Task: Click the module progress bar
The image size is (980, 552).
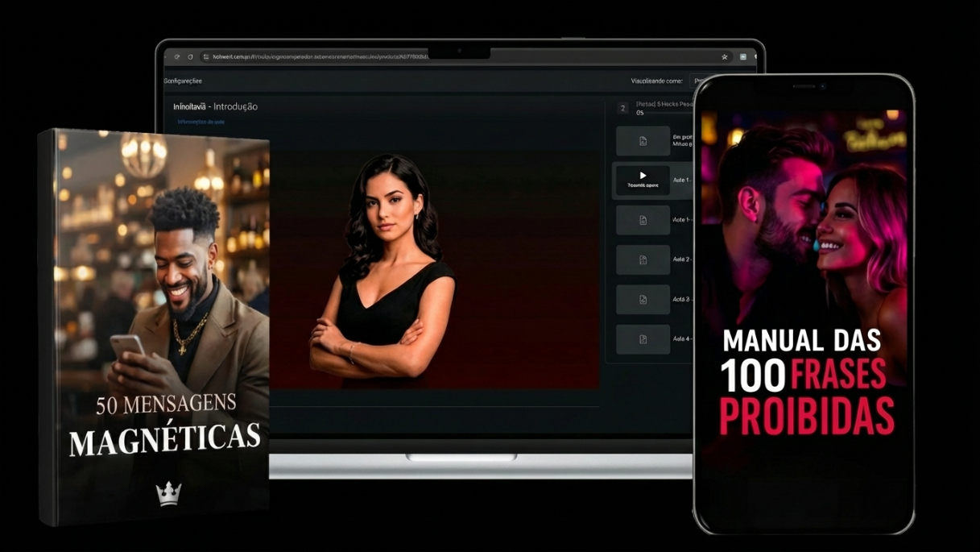Action: click(664, 113)
